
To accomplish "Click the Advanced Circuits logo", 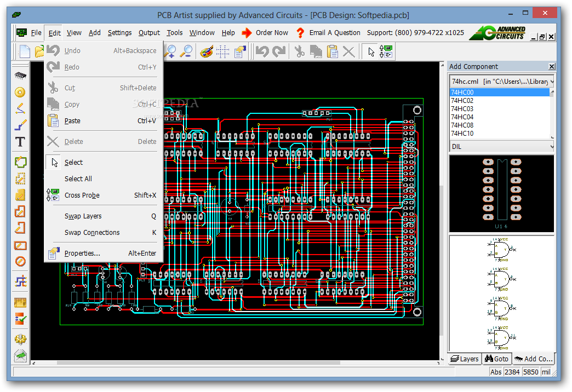I will [497, 33].
